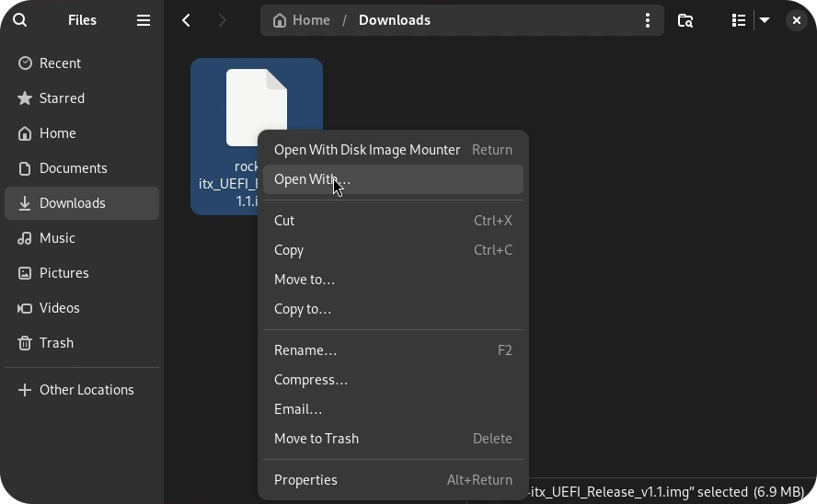Choose Rename… in context menu

pos(393,350)
